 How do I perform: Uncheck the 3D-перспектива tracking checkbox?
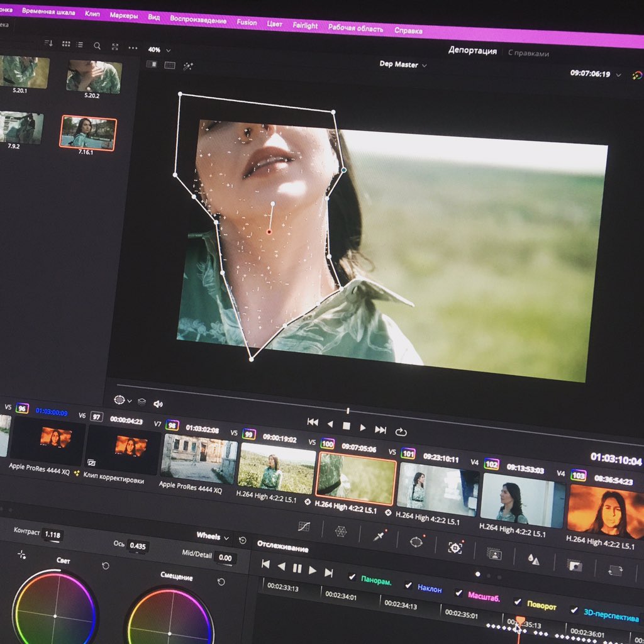(574, 610)
